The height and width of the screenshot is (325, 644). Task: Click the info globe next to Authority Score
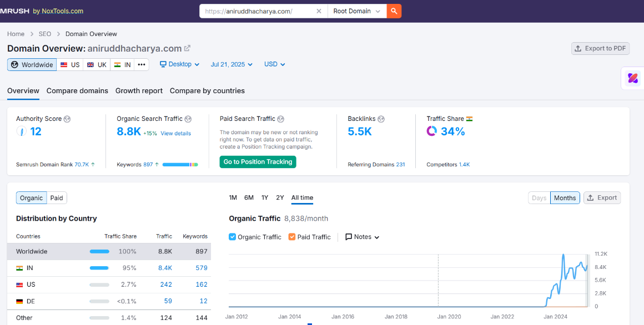67,119
